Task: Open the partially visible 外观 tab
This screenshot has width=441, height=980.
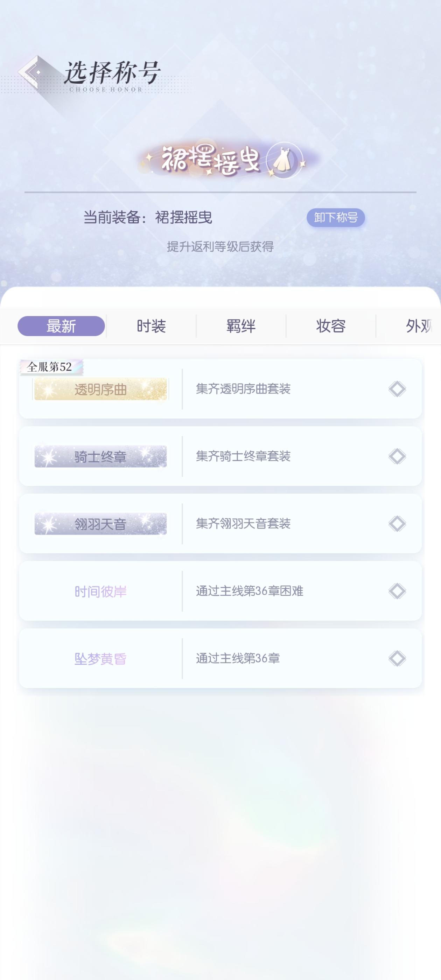Action: click(x=418, y=326)
